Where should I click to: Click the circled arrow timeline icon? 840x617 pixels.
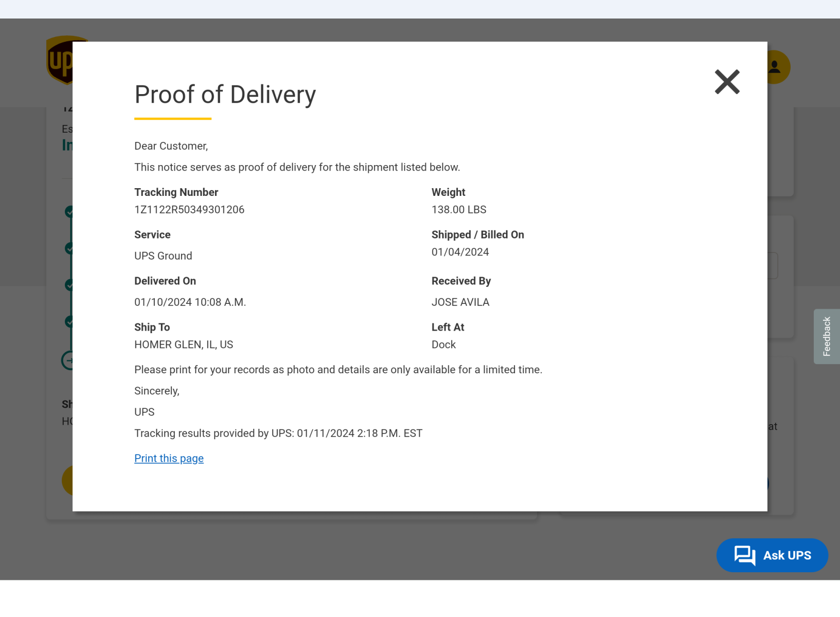click(x=67, y=360)
